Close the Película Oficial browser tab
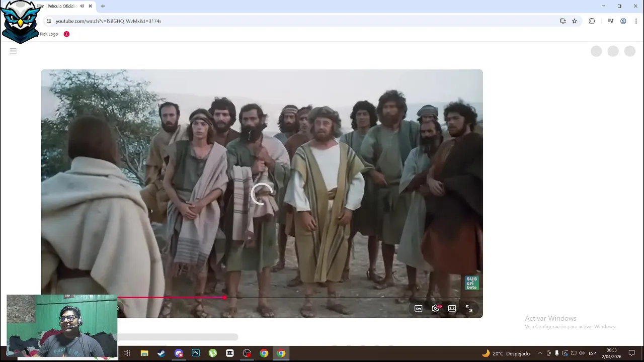The width and height of the screenshot is (644, 362). click(x=91, y=6)
